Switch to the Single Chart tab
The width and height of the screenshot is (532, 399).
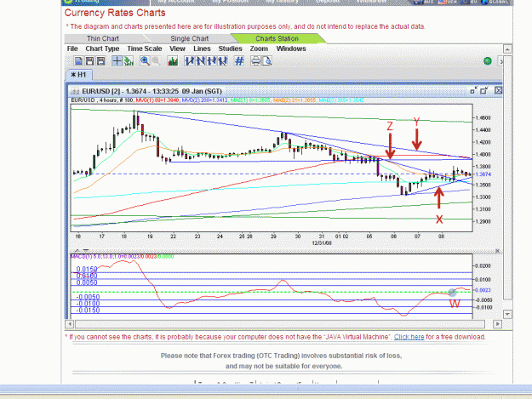tap(189, 38)
